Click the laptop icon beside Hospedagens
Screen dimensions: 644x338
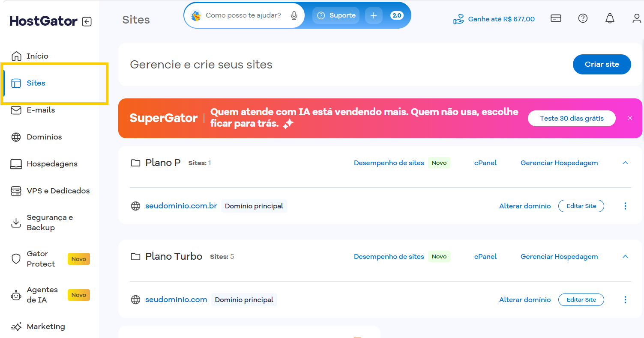click(x=16, y=164)
